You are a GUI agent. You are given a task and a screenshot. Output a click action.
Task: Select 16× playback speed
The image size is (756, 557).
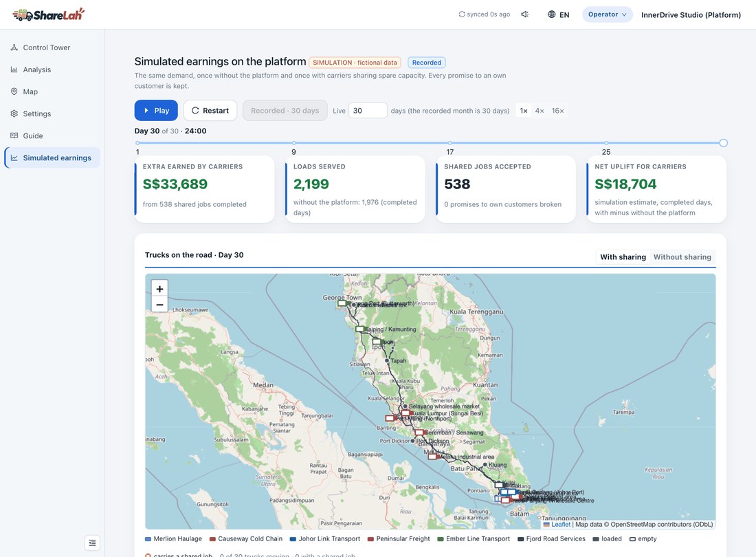pos(558,111)
